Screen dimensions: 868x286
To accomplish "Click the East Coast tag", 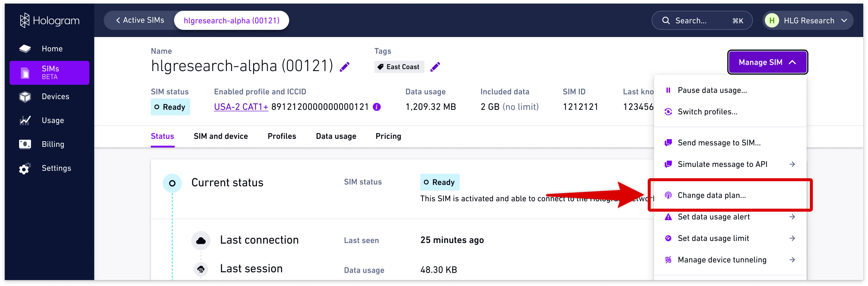I will pyautogui.click(x=399, y=67).
